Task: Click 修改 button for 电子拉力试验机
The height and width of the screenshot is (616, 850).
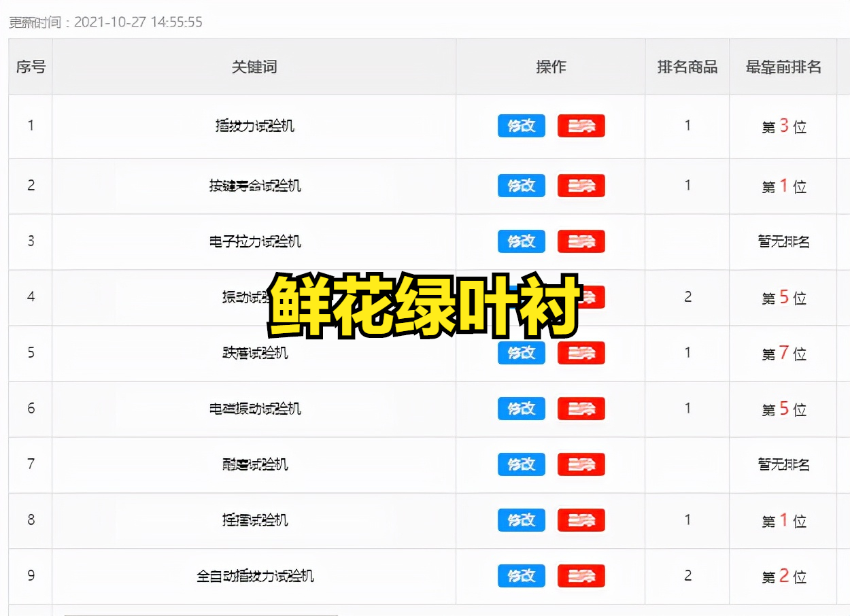Action: tap(521, 241)
